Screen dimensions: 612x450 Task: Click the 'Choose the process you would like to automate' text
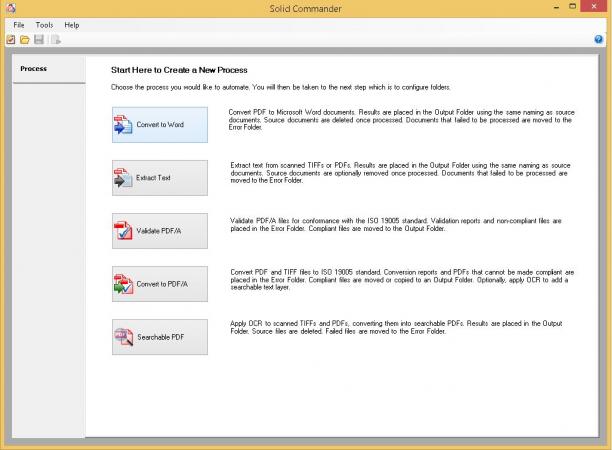[x=281, y=87]
